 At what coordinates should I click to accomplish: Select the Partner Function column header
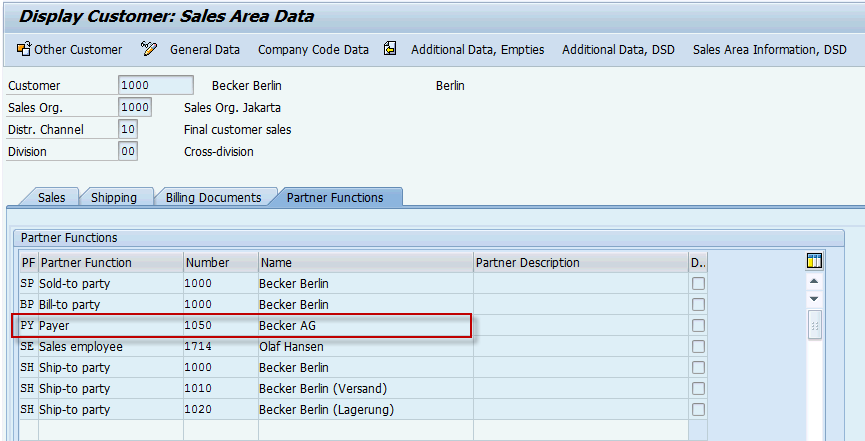point(86,263)
